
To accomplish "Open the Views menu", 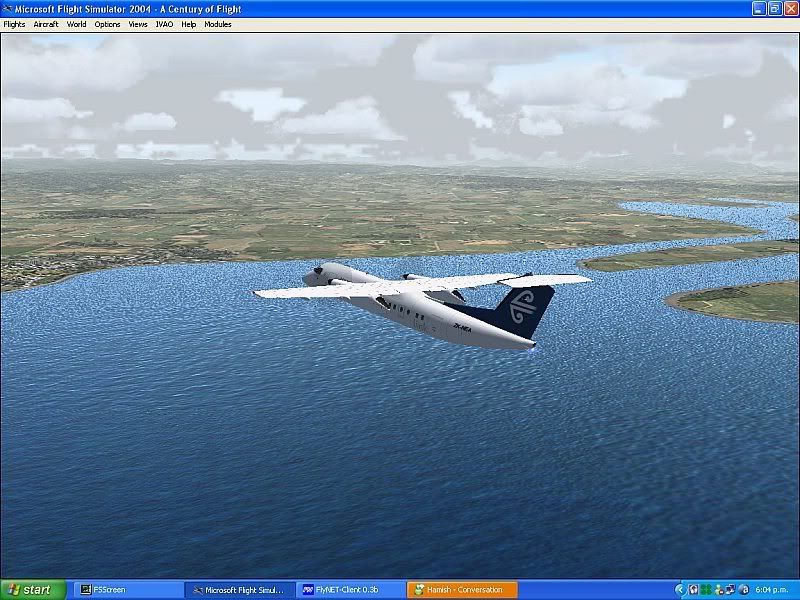I will 138,24.
